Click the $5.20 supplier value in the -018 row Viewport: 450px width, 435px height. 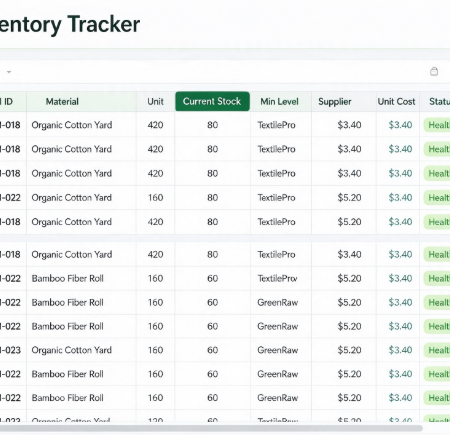click(x=349, y=222)
